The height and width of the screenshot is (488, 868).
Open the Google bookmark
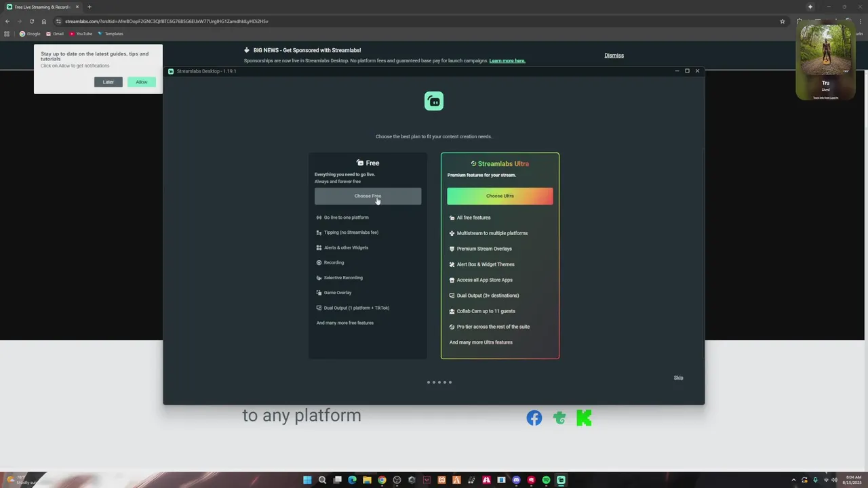(x=30, y=34)
